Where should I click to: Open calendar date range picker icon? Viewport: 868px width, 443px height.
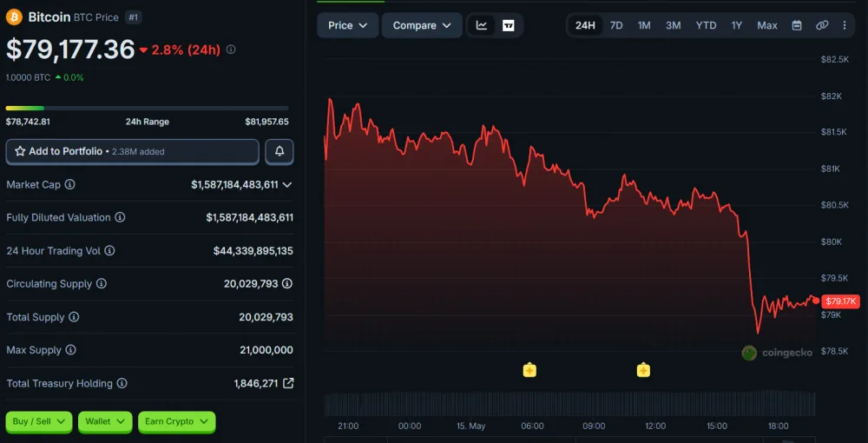pos(797,25)
